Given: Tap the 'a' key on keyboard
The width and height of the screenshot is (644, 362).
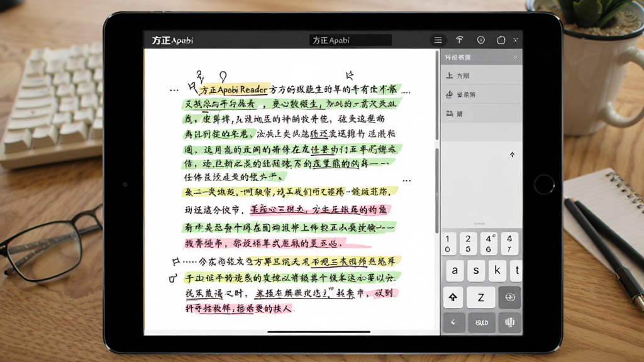Looking at the screenshot, I should coord(455,270).
